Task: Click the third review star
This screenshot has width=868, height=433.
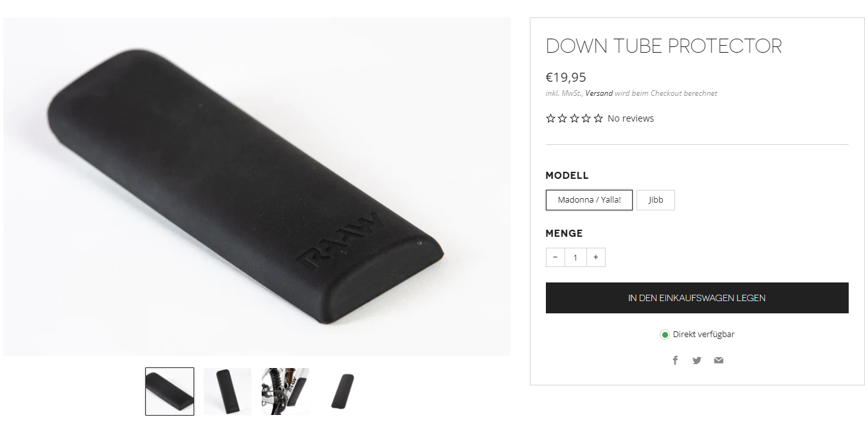Action: coord(574,118)
